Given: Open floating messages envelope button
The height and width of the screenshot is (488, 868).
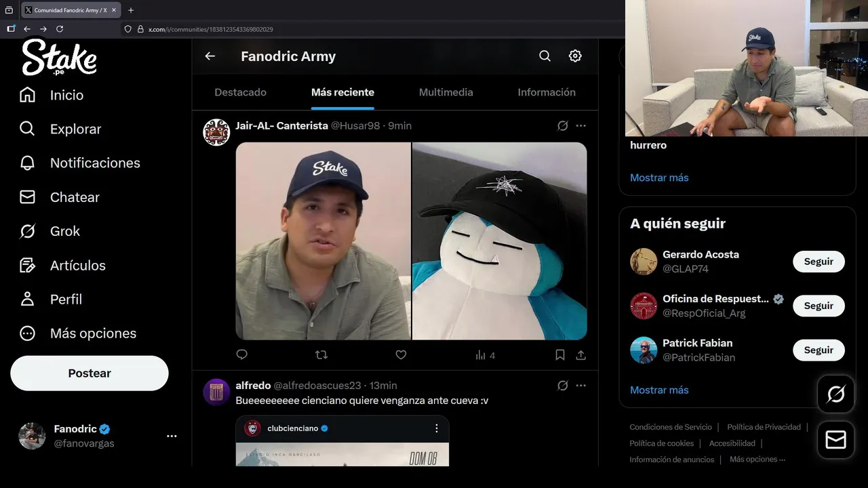Looking at the screenshot, I should coord(835,440).
